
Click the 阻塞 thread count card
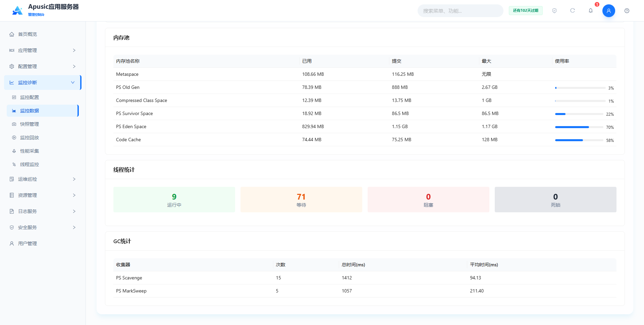pyautogui.click(x=428, y=200)
